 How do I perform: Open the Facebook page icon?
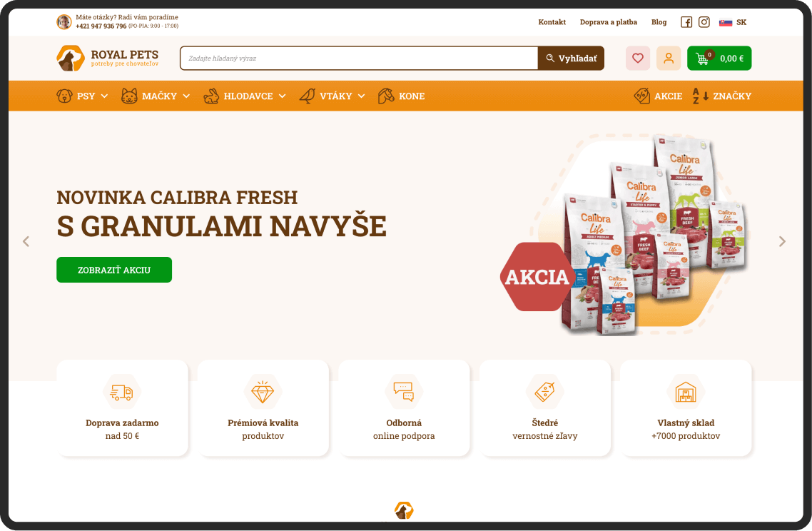[x=686, y=22]
